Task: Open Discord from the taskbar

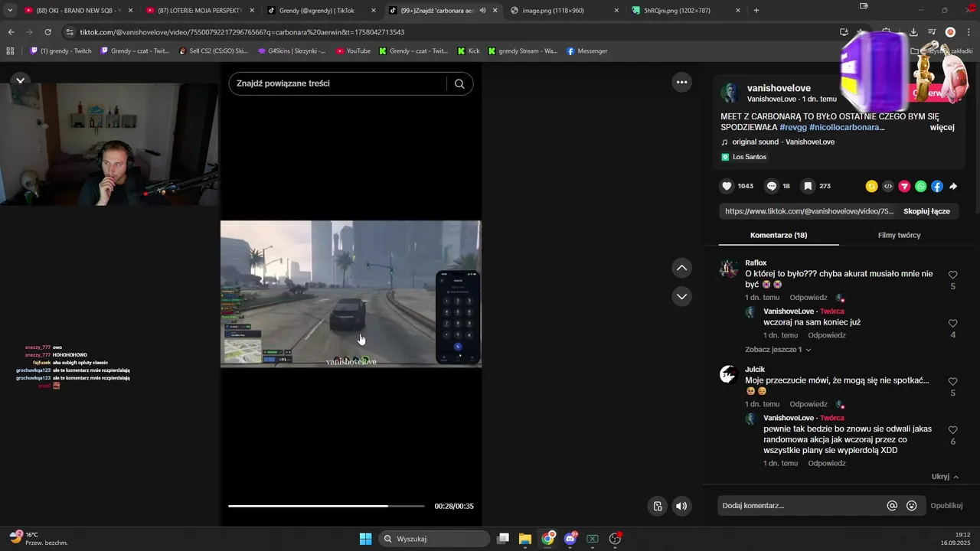Action: click(x=570, y=539)
